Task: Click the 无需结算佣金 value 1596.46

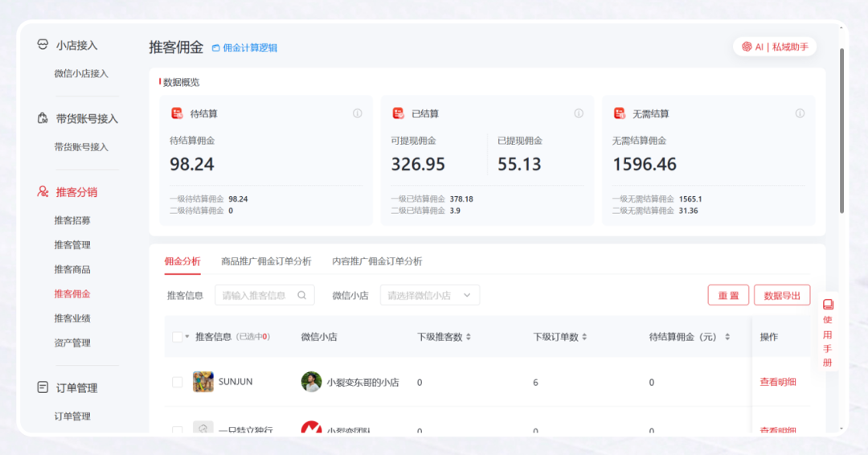Action: tap(645, 165)
